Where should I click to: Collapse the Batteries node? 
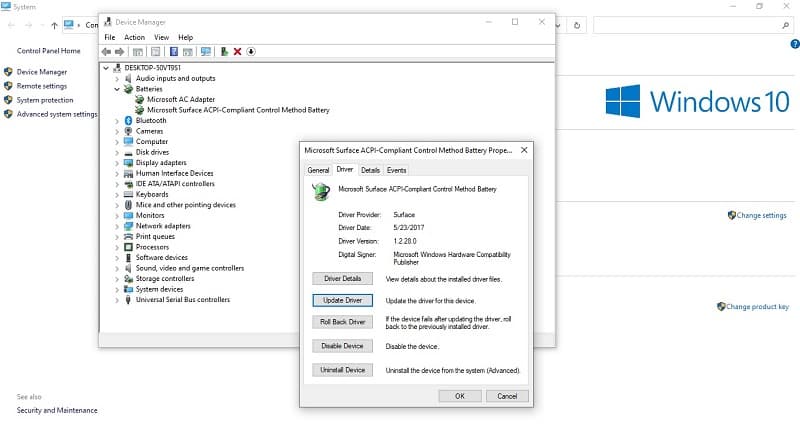coord(117,89)
